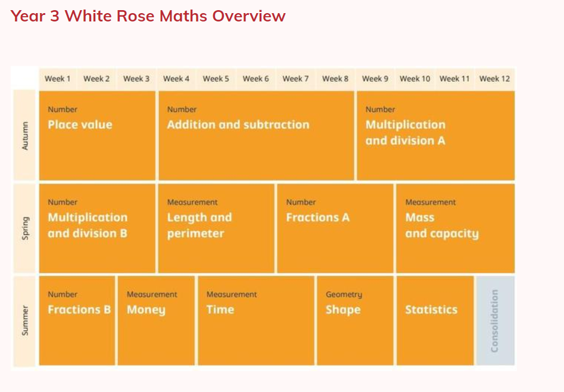
Task: Select the Time measurement block
Action: 256,320
